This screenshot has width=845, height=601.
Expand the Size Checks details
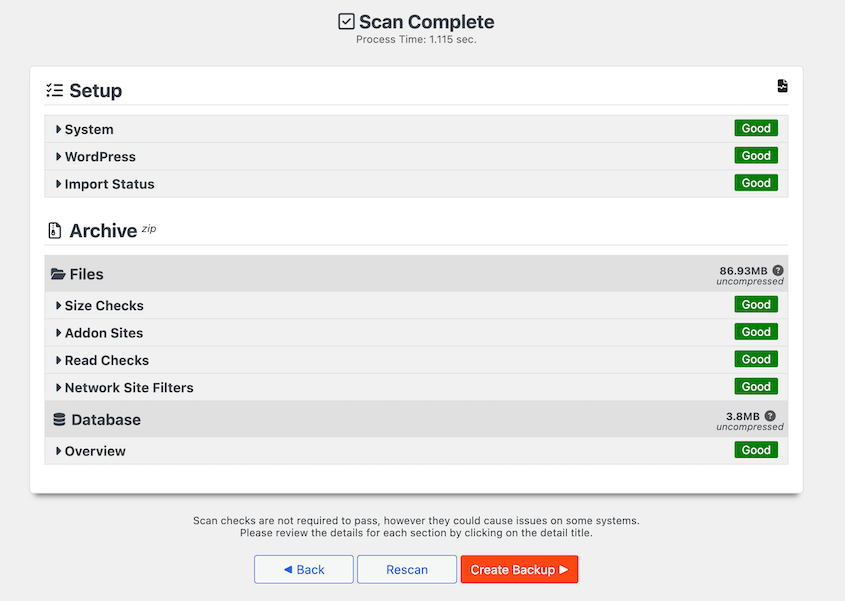[416, 305]
